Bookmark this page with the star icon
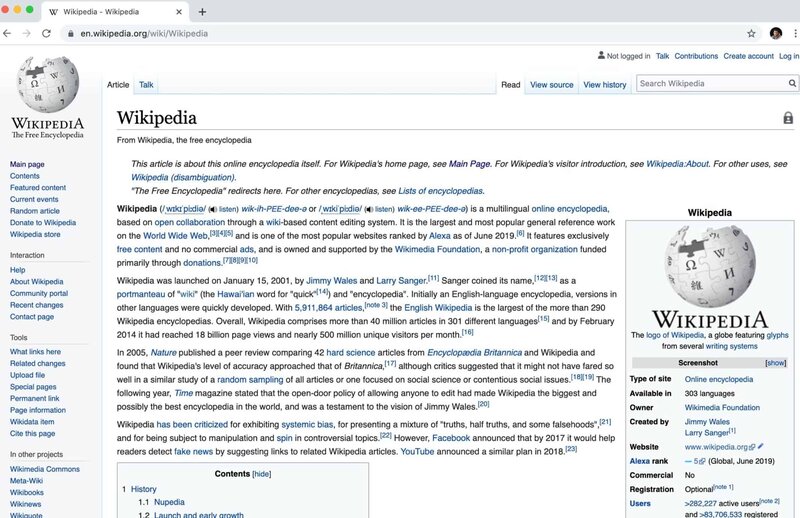The width and height of the screenshot is (800, 518). [x=751, y=34]
